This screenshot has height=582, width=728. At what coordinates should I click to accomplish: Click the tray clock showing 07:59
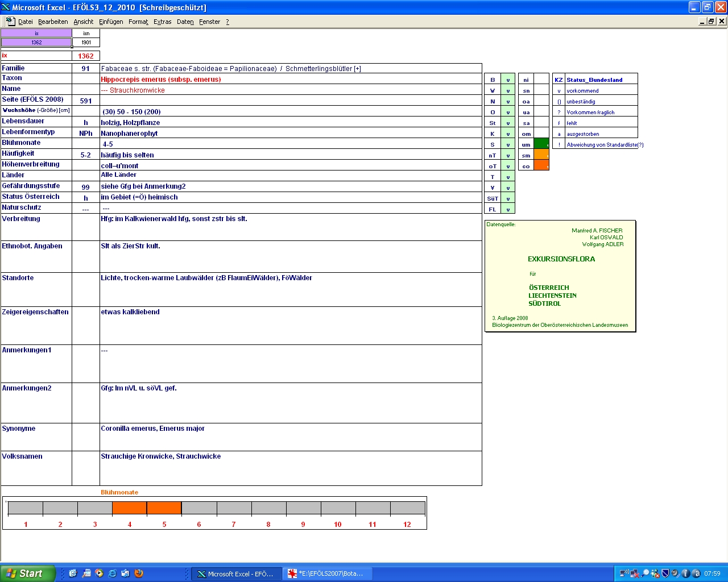712,574
